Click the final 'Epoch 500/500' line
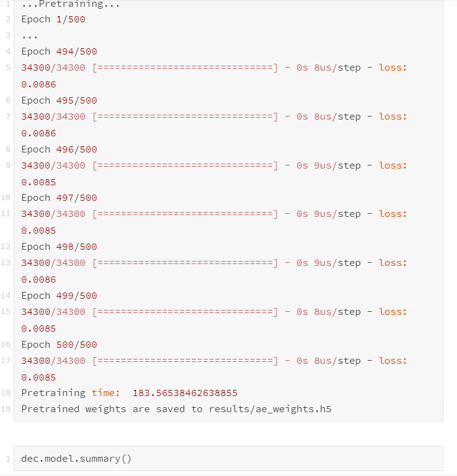Image resolution: width=457 pixels, height=476 pixels. pyautogui.click(x=59, y=345)
